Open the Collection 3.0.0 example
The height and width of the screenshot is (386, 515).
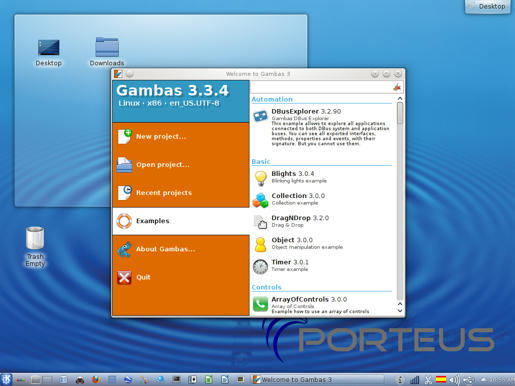(x=322, y=200)
